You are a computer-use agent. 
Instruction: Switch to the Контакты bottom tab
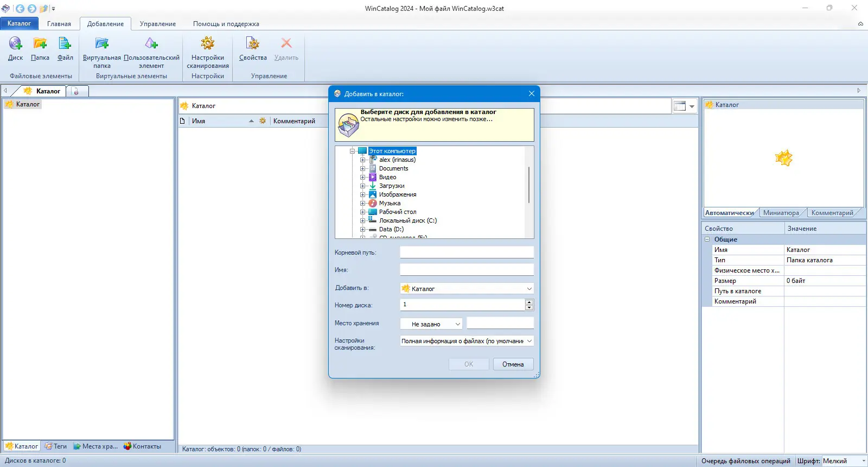point(142,446)
